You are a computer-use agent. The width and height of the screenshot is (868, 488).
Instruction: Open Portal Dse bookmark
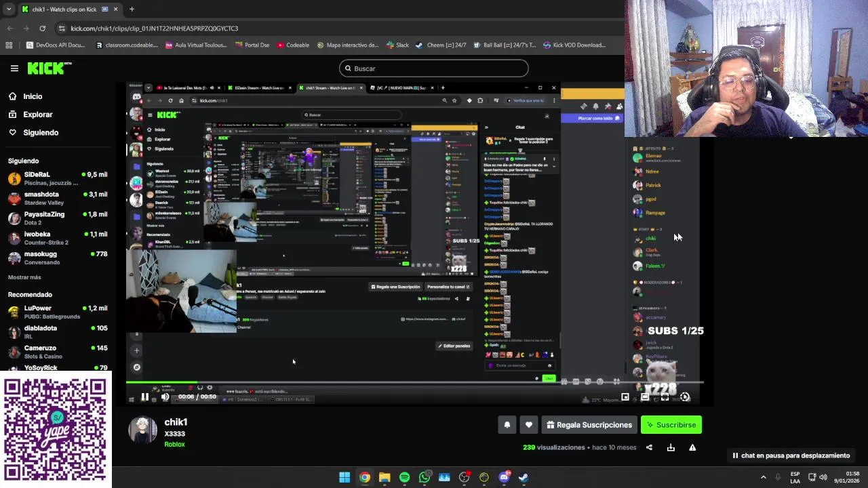252,45
